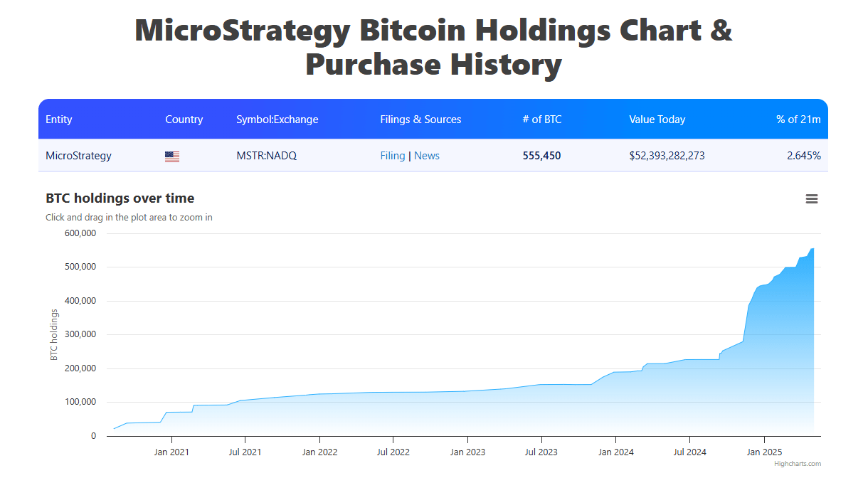The height and width of the screenshot is (478, 868).
Task: Sort by the Value Today column
Action: click(657, 119)
